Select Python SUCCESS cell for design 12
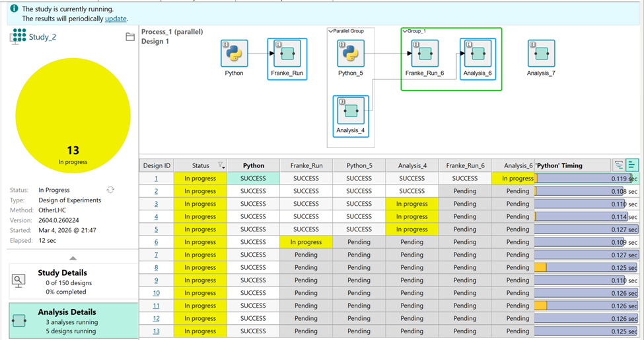The image size is (644, 340). (254, 319)
